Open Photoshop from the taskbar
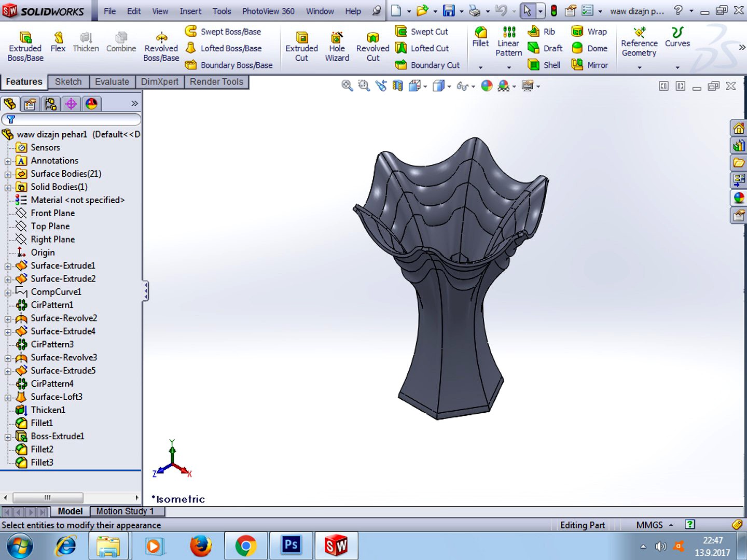The height and width of the screenshot is (560, 747). click(291, 545)
